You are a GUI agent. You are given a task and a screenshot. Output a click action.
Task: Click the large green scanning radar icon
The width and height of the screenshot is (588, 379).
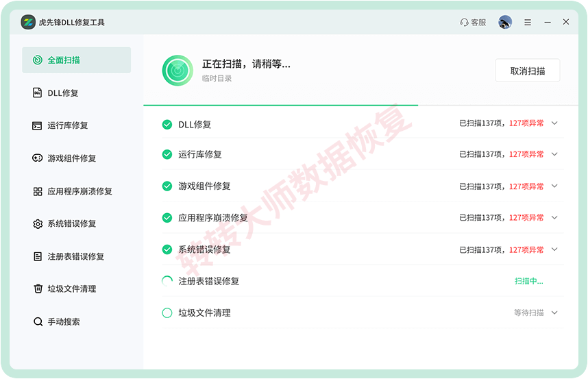177,71
